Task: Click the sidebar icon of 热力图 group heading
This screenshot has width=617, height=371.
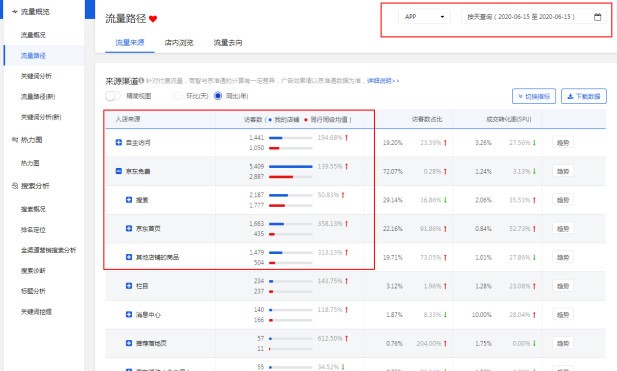Action: click(x=15, y=140)
